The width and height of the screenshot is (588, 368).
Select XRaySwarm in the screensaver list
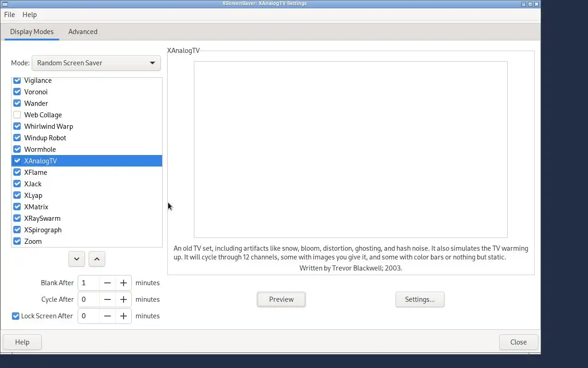pos(87,218)
